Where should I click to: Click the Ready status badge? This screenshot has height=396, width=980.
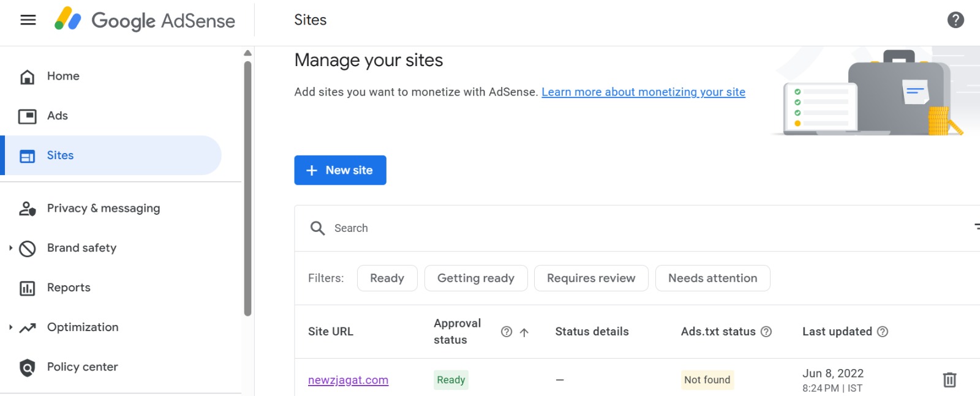(451, 380)
